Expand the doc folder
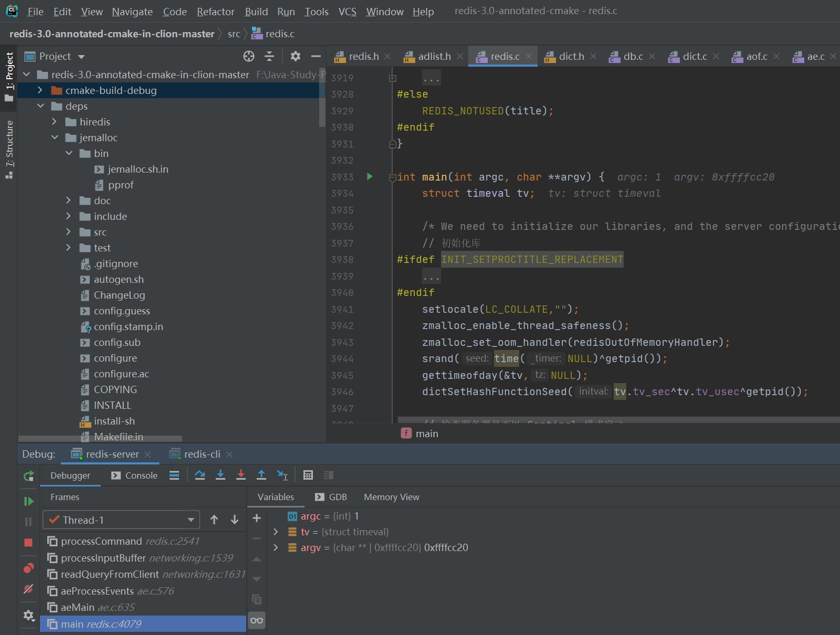The image size is (840, 635). [x=68, y=200]
